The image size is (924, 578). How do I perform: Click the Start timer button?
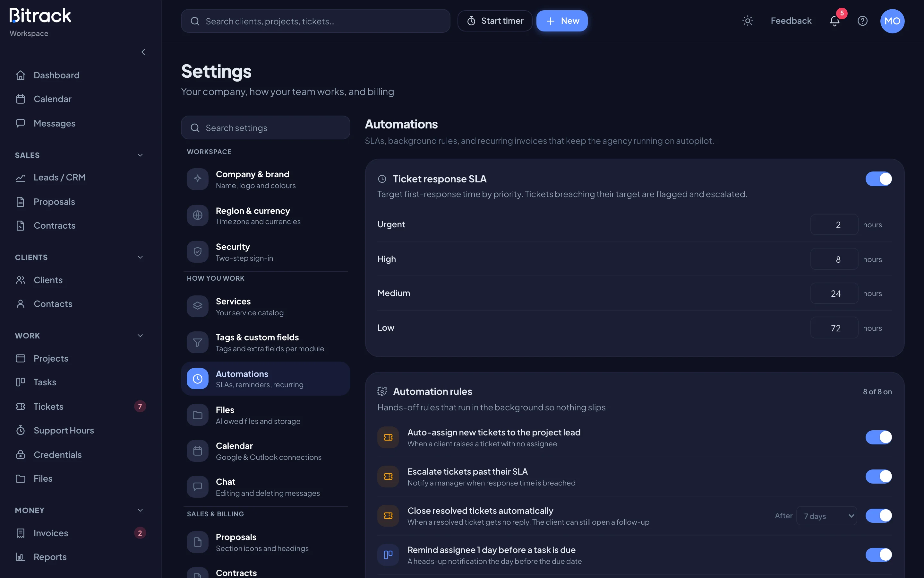click(x=494, y=21)
